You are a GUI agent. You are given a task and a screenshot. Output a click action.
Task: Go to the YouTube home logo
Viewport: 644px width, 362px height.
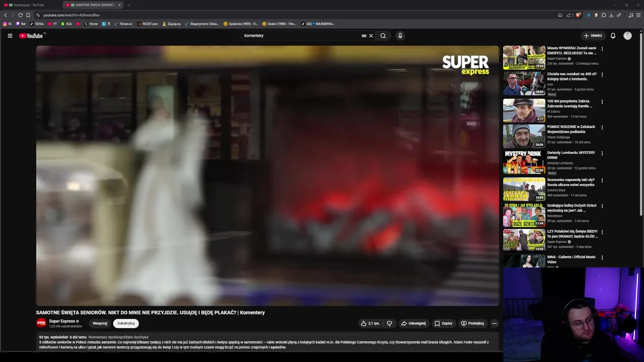pyautogui.click(x=31, y=36)
